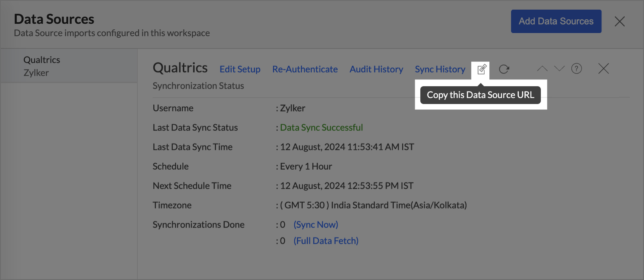Click the India Standard Time timezone value
The image size is (644, 280).
click(373, 205)
